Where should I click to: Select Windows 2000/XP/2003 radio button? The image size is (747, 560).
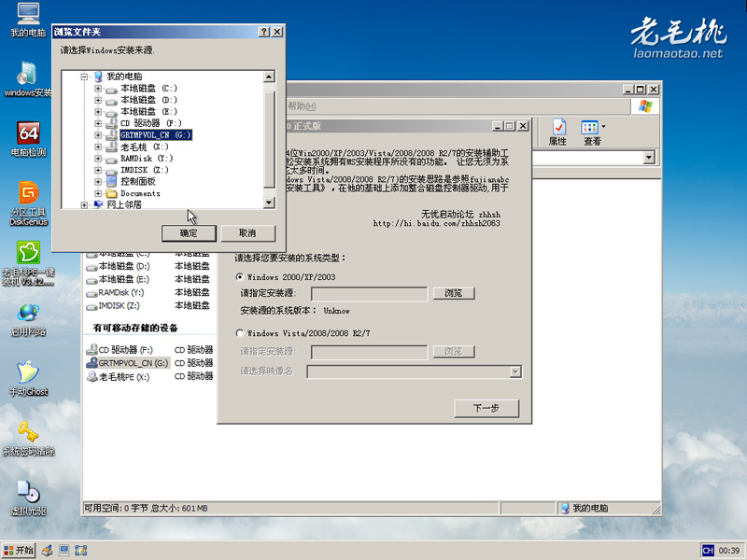click(x=240, y=276)
